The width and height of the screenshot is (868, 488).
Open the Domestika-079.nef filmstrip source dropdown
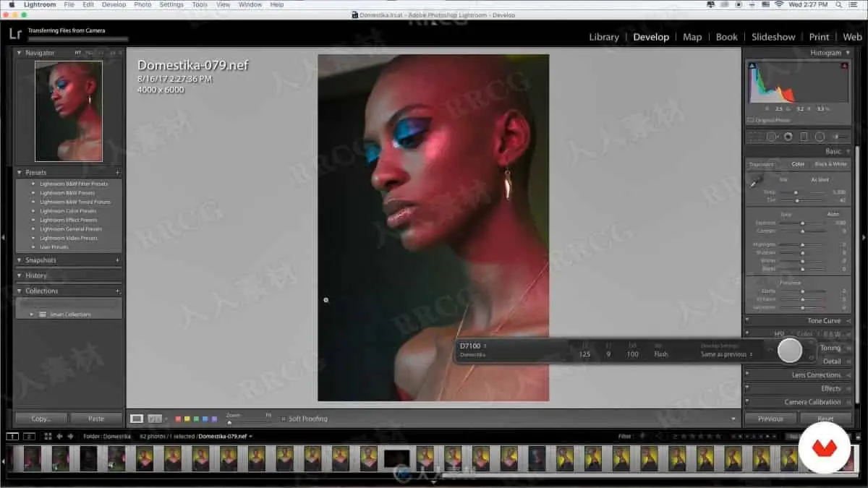tap(226, 436)
